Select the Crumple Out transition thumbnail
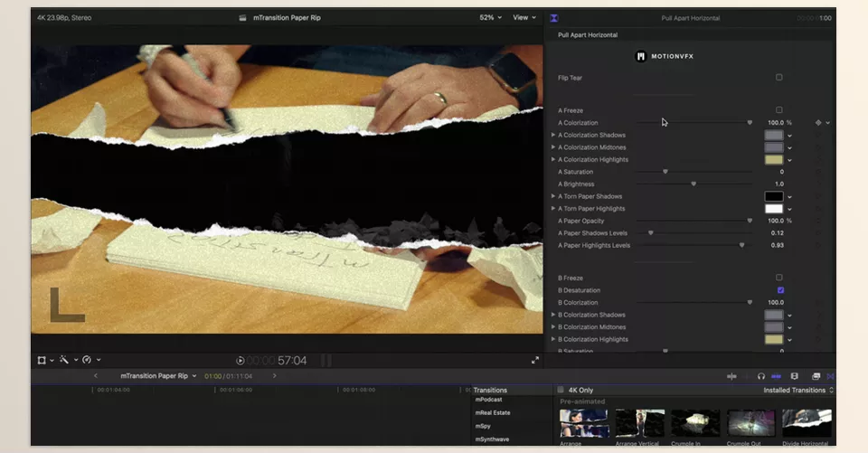 click(x=751, y=423)
